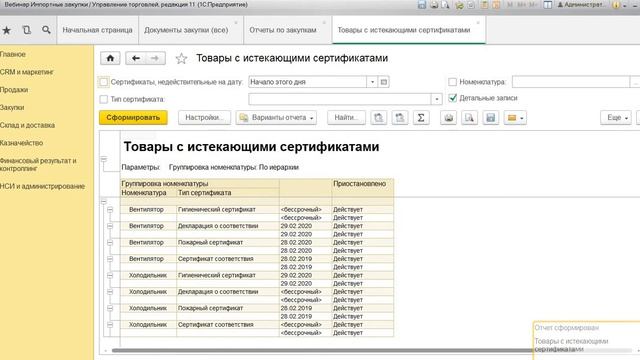Collapse Вентилятор Декларация о соответствии group
This screenshot has width=640, height=360.
click(x=110, y=226)
